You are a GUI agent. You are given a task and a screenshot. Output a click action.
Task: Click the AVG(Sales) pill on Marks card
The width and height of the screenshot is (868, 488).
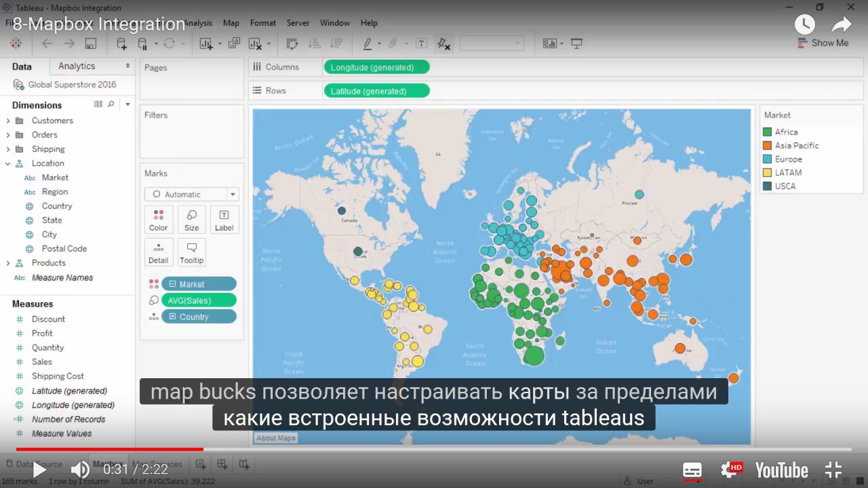pyautogui.click(x=199, y=300)
